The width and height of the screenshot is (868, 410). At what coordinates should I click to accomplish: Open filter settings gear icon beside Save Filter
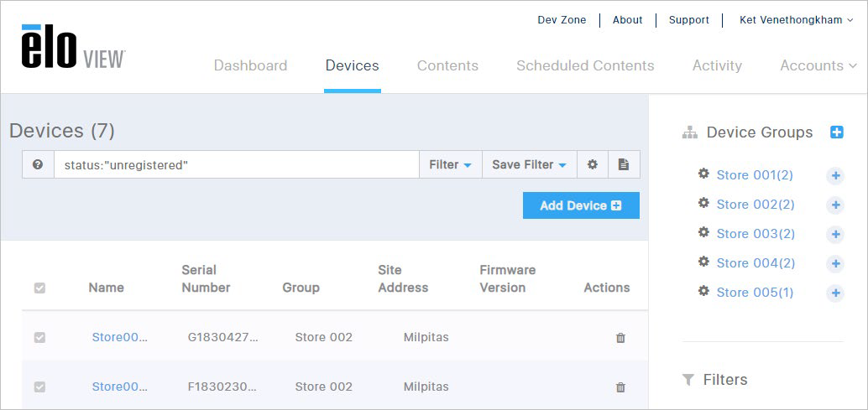593,164
